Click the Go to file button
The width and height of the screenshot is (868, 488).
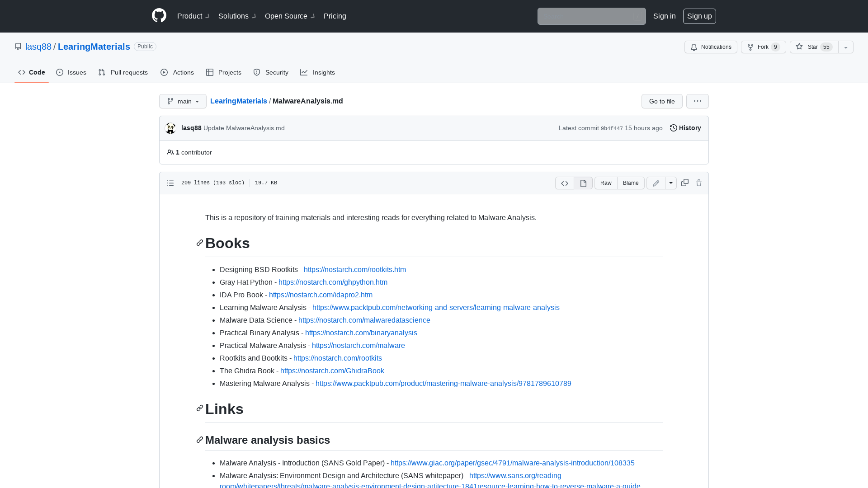point(662,101)
